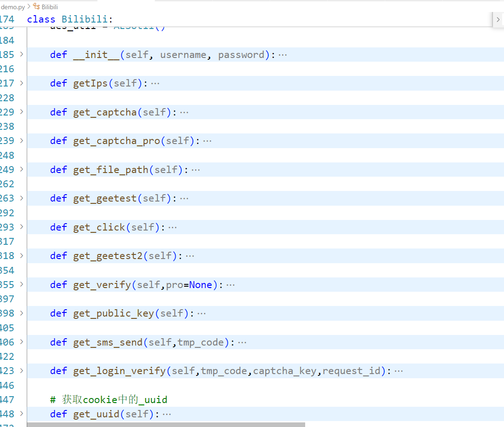The width and height of the screenshot is (504, 427).
Task: Click the None default value in get_verify
Action: pos(201,285)
